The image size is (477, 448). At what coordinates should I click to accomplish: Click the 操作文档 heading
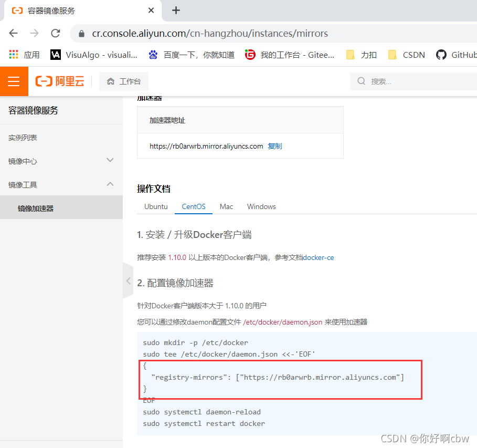pyautogui.click(x=154, y=189)
